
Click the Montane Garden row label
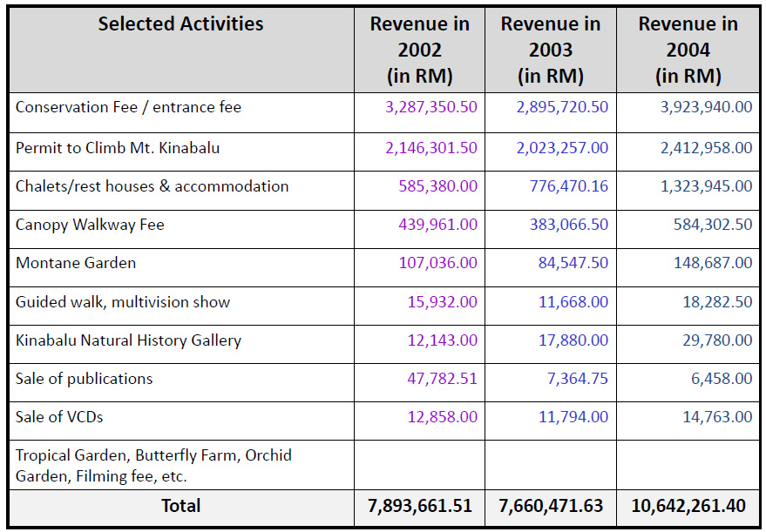click(x=76, y=263)
